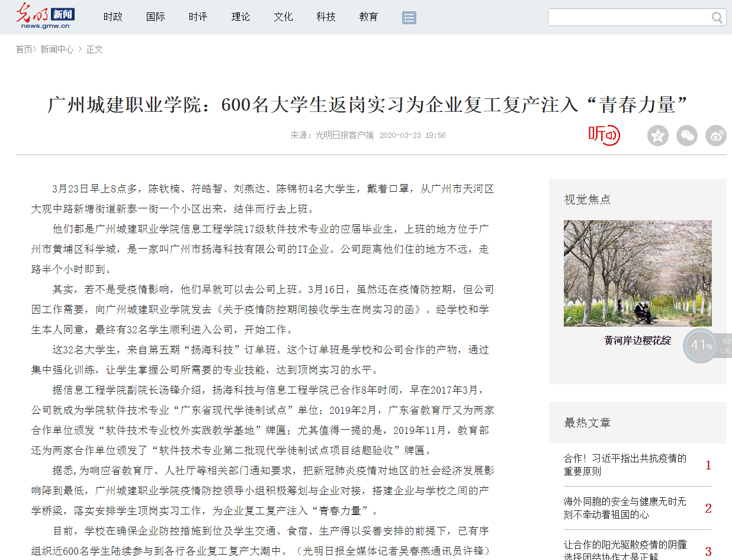Open the 时政 navigation menu item
732x560 pixels.
(x=113, y=17)
